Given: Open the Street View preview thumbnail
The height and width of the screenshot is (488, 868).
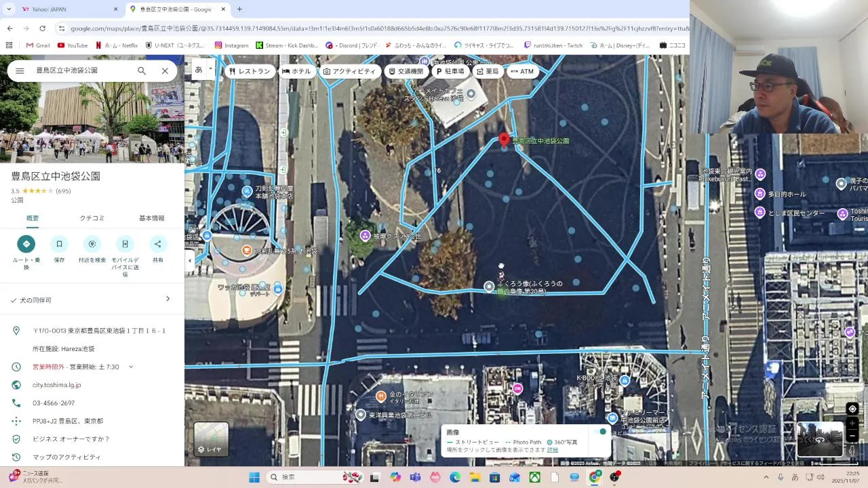Looking at the screenshot, I should [x=820, y=439].
